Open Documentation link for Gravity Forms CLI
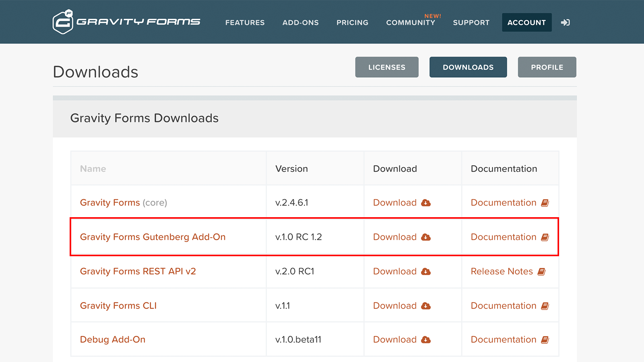The image size is (644, 362). tap(504, 306)
